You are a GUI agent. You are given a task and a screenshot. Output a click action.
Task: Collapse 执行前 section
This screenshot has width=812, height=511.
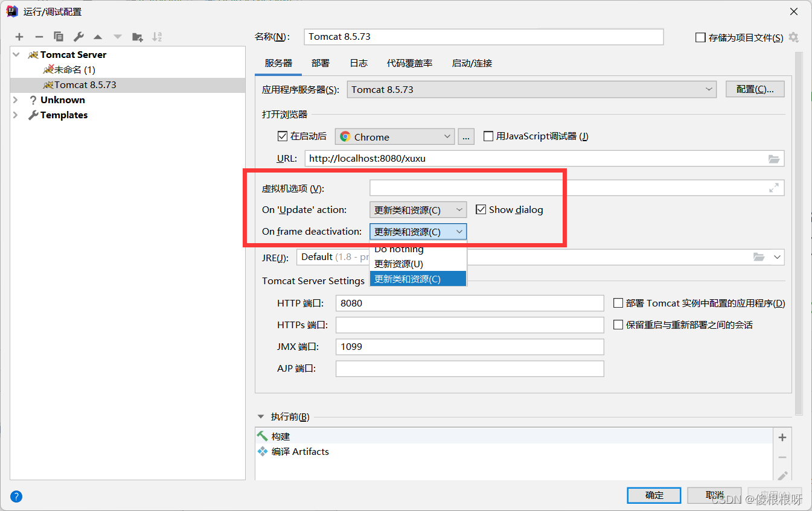tap(261, 416)
